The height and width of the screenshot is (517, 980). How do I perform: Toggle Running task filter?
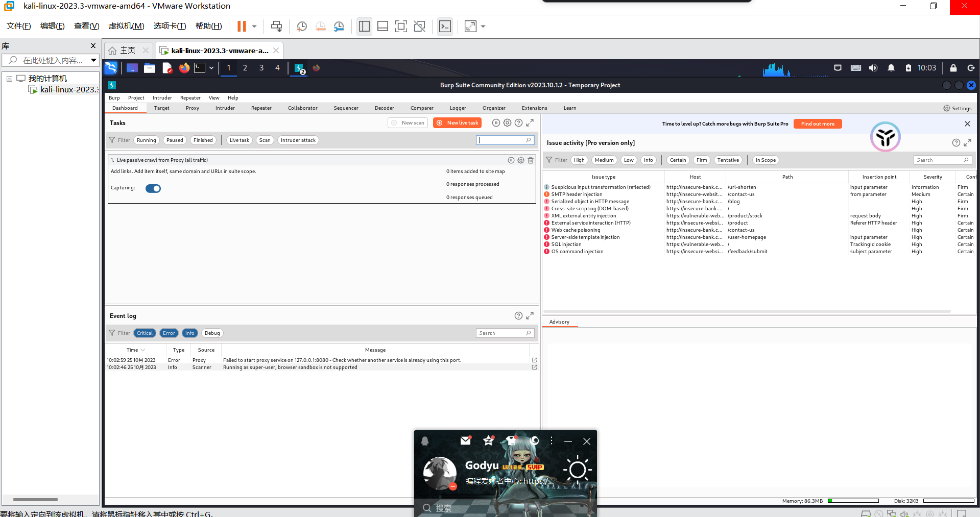click(x=146, y=140)
